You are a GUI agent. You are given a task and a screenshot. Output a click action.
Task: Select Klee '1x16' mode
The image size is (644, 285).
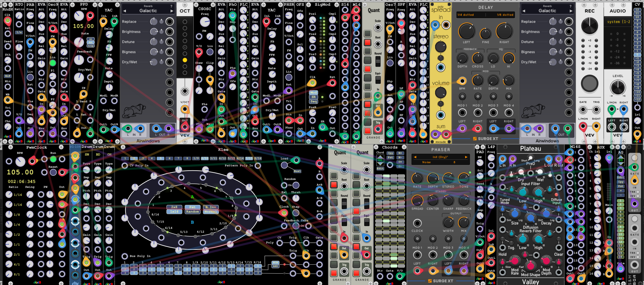click(174, 211)
